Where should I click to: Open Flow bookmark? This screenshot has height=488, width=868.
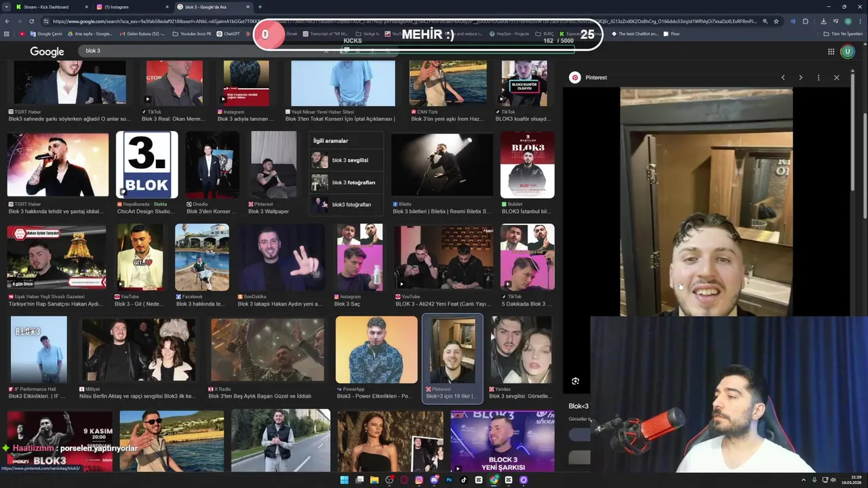click(x=671, y=33)
